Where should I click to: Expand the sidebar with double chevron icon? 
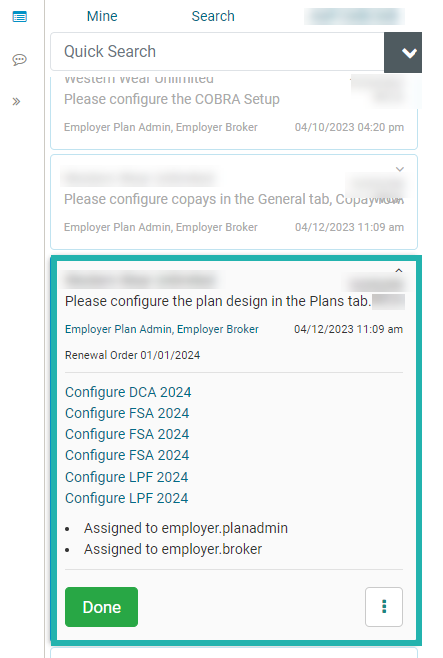pos(16,102)
